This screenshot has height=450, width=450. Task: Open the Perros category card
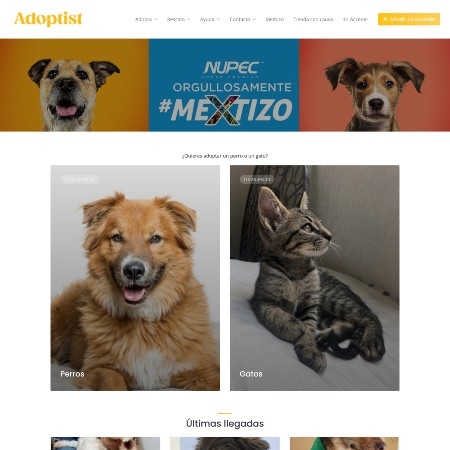click(x=135, y=278)
